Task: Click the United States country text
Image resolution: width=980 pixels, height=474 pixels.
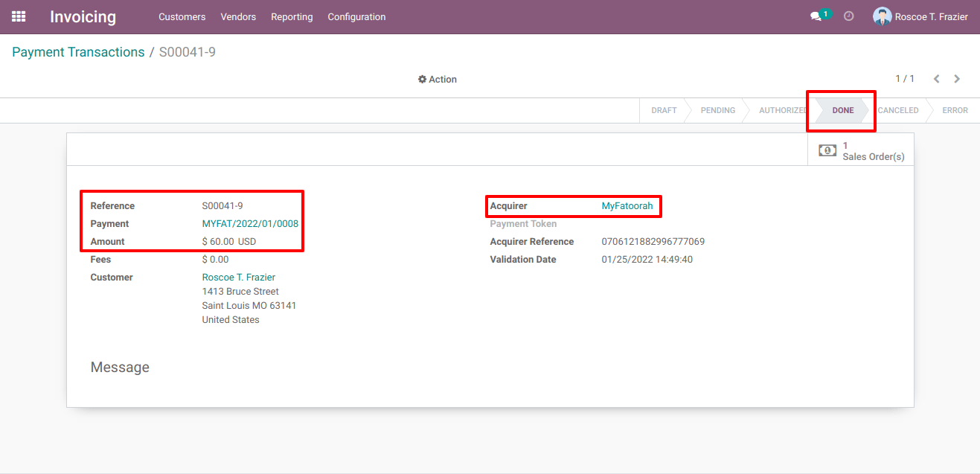Action: click(231, 320)
